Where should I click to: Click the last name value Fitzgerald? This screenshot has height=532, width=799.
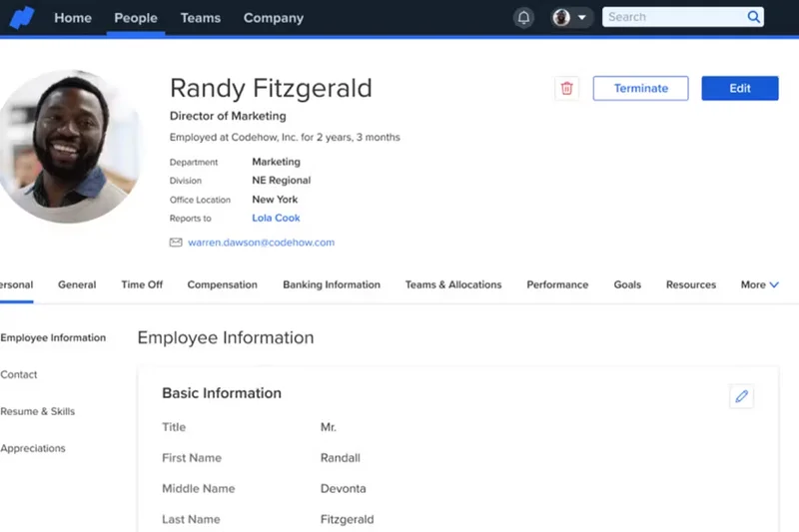click(347, 520)
